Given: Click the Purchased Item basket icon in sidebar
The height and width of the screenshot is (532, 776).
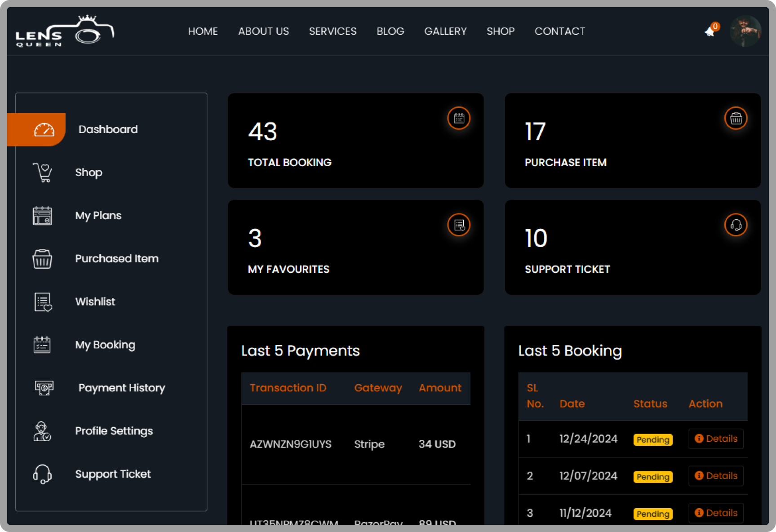Looking at the screenshot, I should point(42,259).
